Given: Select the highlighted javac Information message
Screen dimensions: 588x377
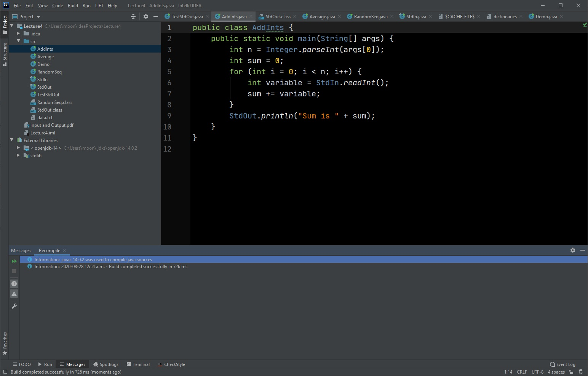Looking at the screenshot, I should [93, 259].
